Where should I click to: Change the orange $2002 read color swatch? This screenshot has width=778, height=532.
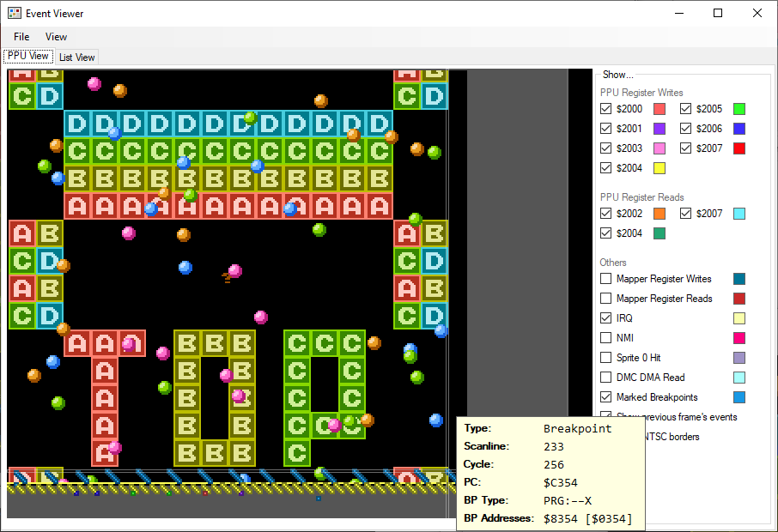[x=659, y=214]
